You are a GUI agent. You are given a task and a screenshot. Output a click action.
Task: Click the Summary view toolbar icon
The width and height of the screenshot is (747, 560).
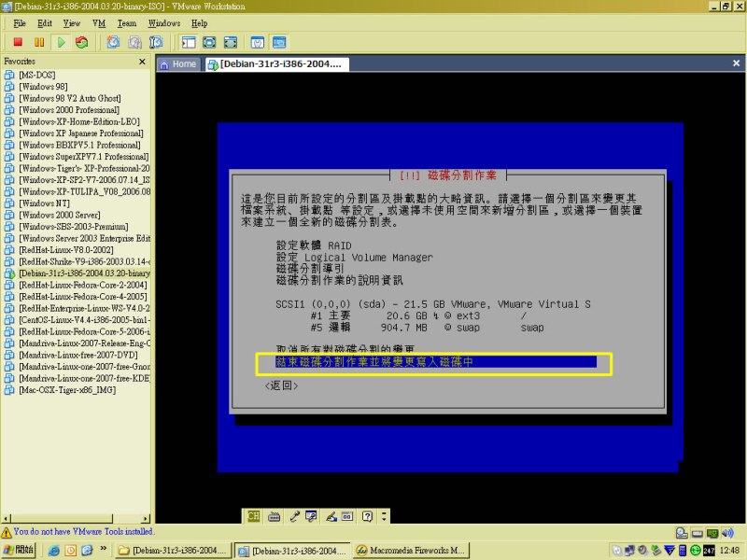pos(258,42)
